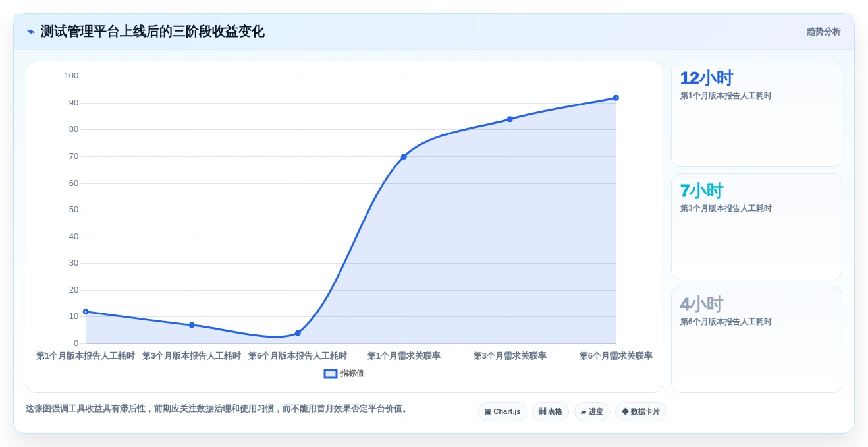
Task: Click the data point for 第6个月需求关联率
Action: (x=616, y=98)
